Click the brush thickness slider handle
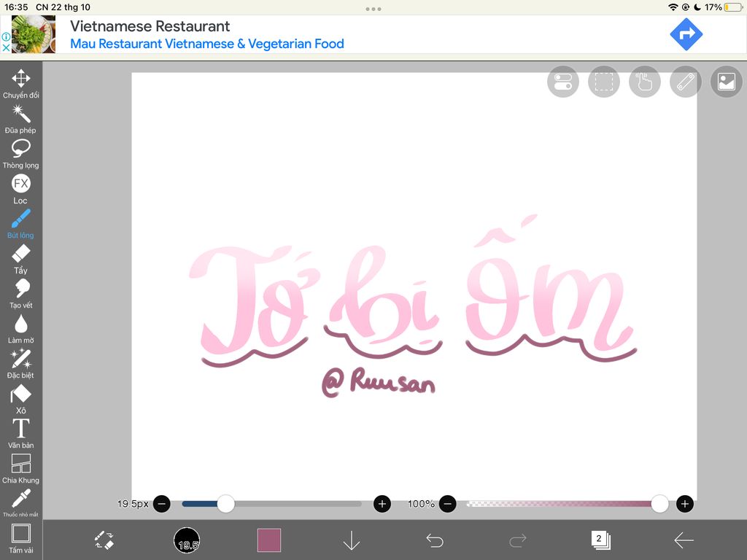747x560 pixels. click(226, 504)
